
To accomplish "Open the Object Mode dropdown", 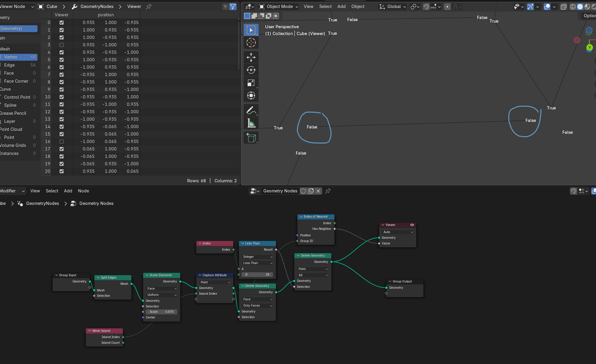I will tap(279, 7).
